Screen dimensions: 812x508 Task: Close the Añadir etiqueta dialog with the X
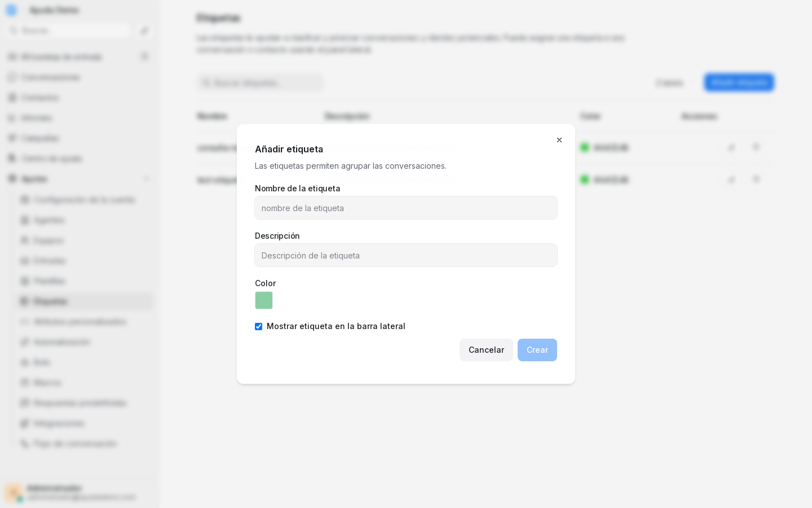[559, 140]
